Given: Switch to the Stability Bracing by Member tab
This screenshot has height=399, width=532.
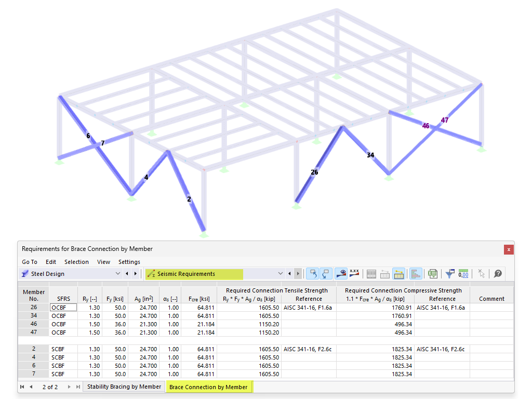Looking at the screenshot, I should coord(124,387).
